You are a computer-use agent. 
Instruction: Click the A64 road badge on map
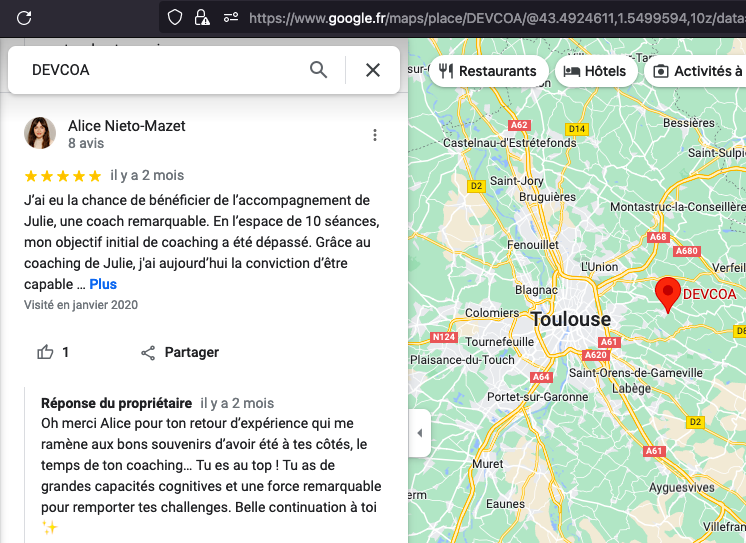click(541, 377)
